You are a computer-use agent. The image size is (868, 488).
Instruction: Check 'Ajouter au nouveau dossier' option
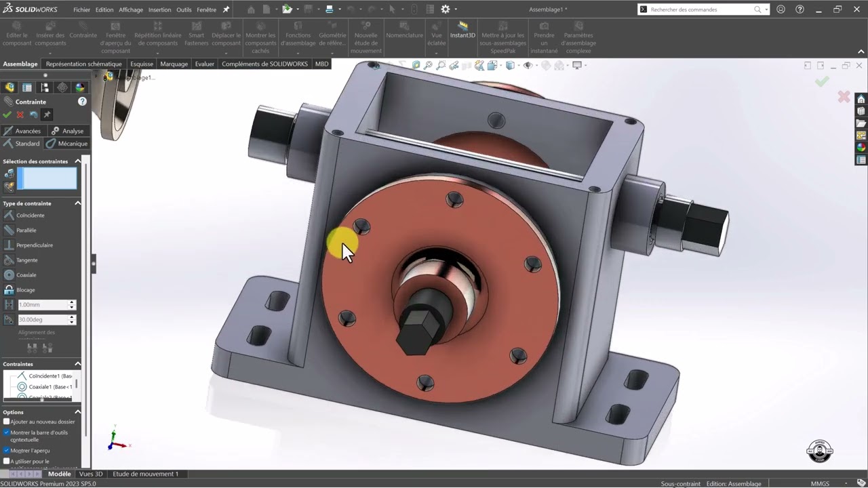(7, 422)
